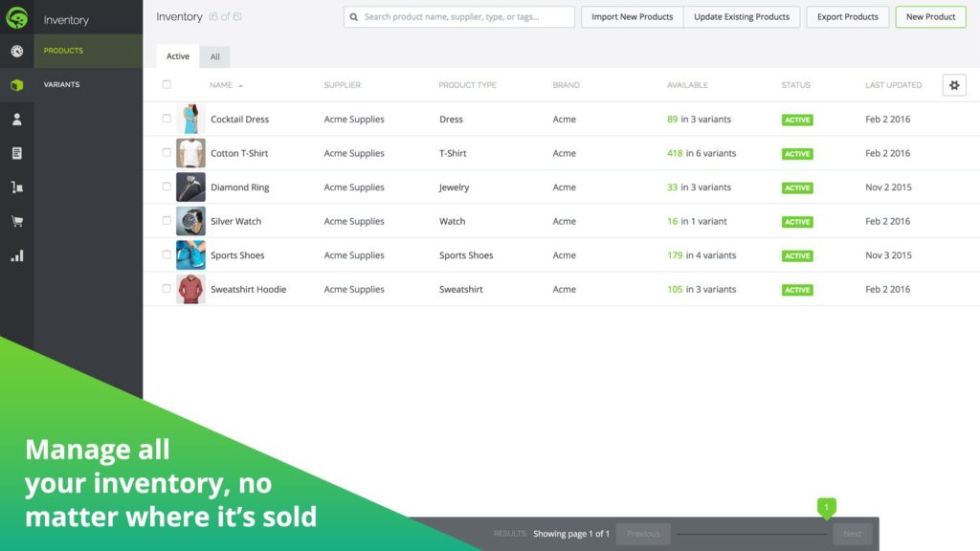Click the TradeGecko logo icon
This screenshot has height=551, width=980.
(x=17, y=17)
